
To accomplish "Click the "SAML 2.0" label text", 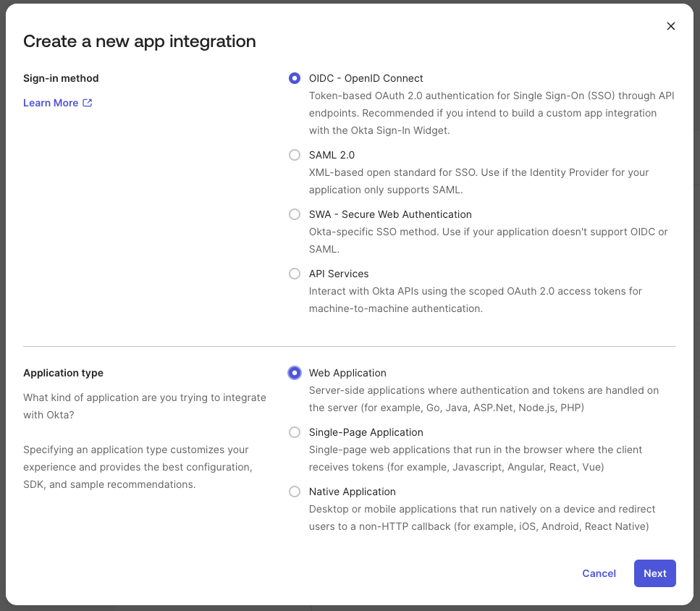I will point(332,154).
